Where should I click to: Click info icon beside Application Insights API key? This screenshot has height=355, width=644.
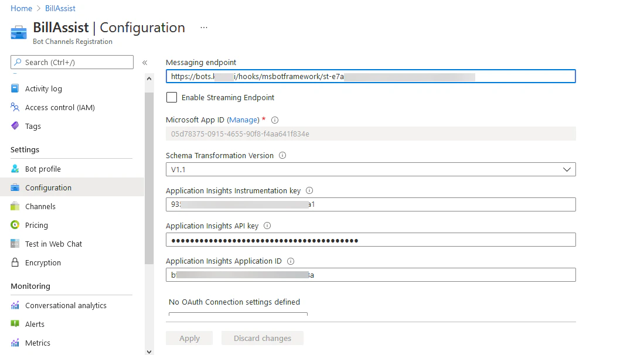[x=267, y=226]
